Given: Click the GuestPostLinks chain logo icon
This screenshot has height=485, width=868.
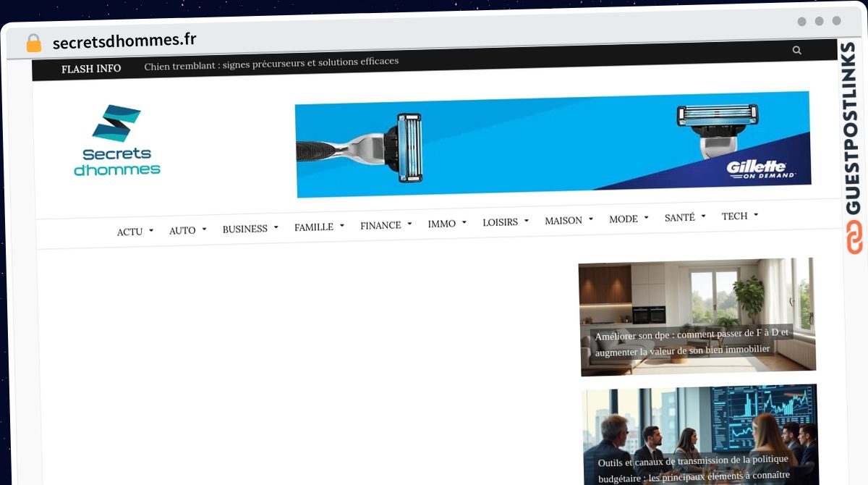Looking at the screenshot, I should [854, 238].
